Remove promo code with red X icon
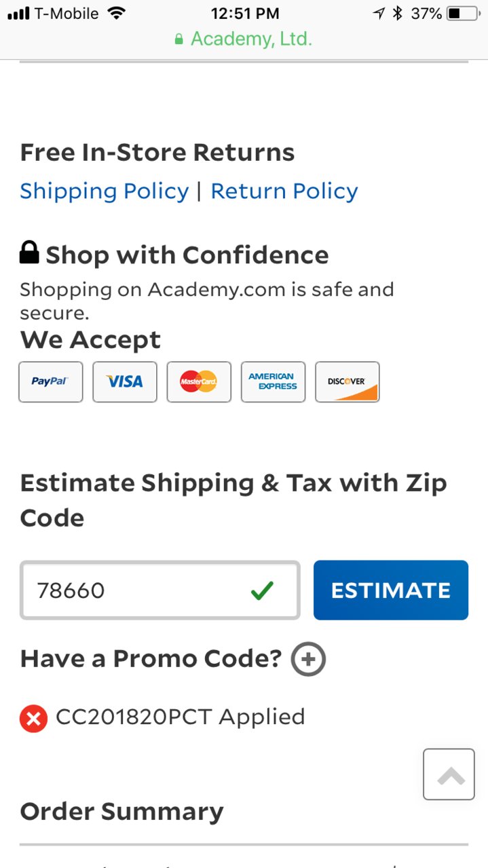488x868 pixels. coord(33,718)
